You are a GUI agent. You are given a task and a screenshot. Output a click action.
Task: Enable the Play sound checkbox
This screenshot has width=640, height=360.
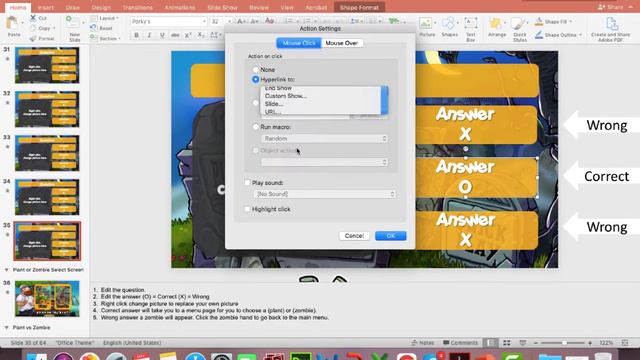[247, 183]
